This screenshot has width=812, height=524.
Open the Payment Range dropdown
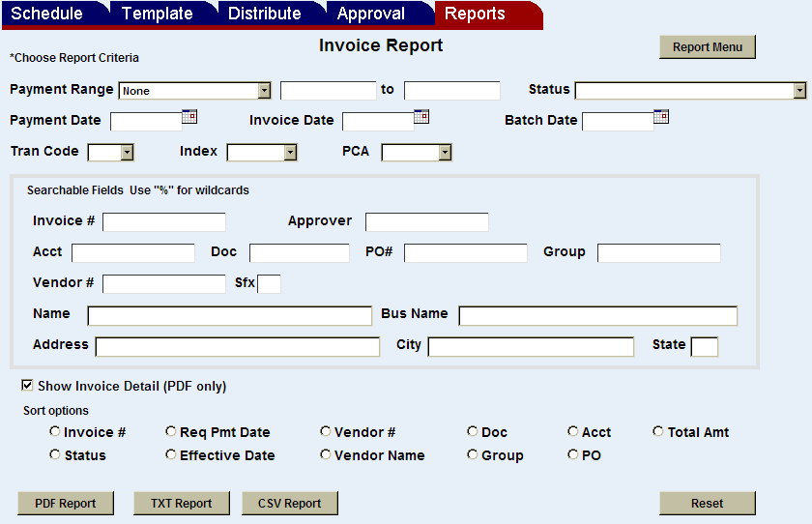(194, 91)
